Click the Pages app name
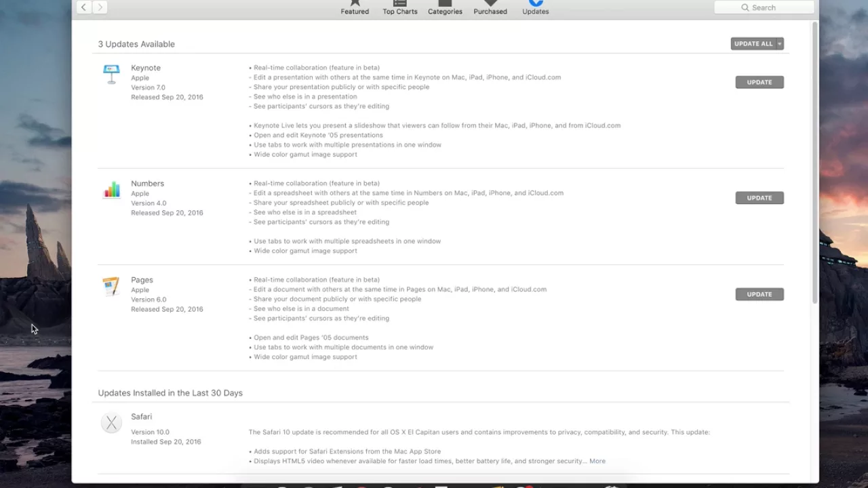The image size is (868, 488). (x=142, y=280)
